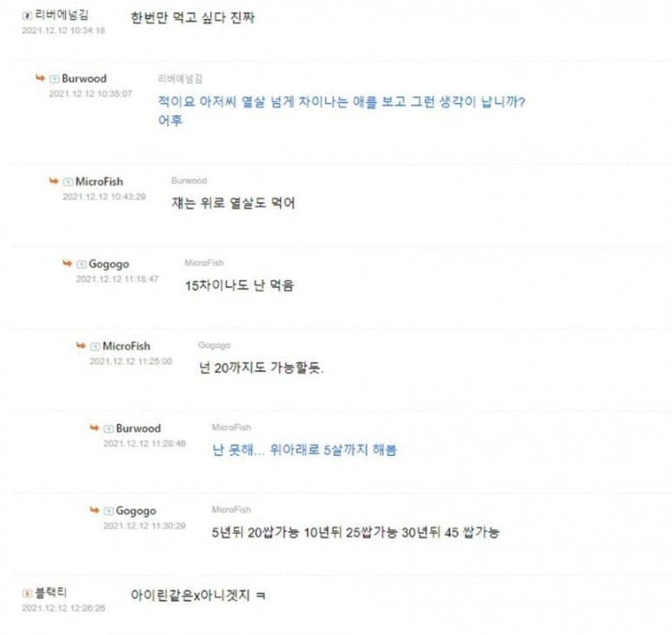
Task: Click reply arrow on Gogogo's 11:18:47 comment
Action: click(67, 263)
